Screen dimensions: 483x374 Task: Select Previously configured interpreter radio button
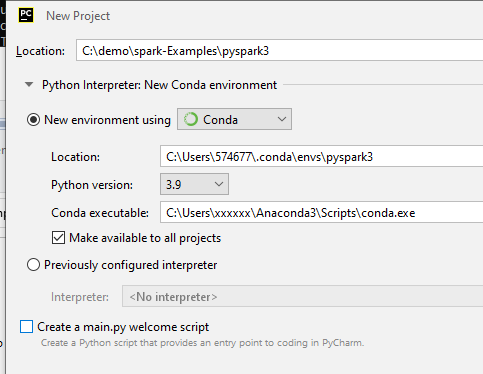coord(33,265)
